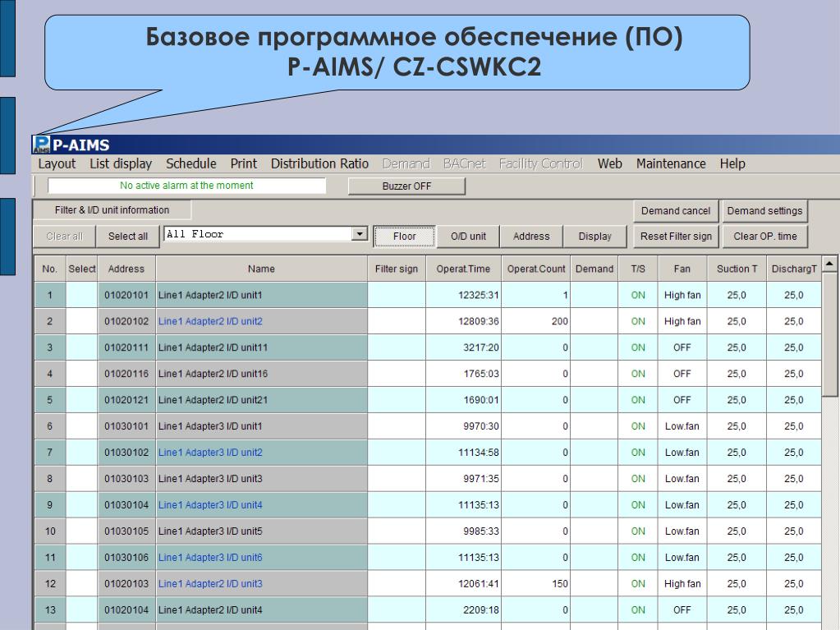Screen dimensions: 840x630
Task: Click the vertical scrollbar thumb of the table
Action: 829,333
